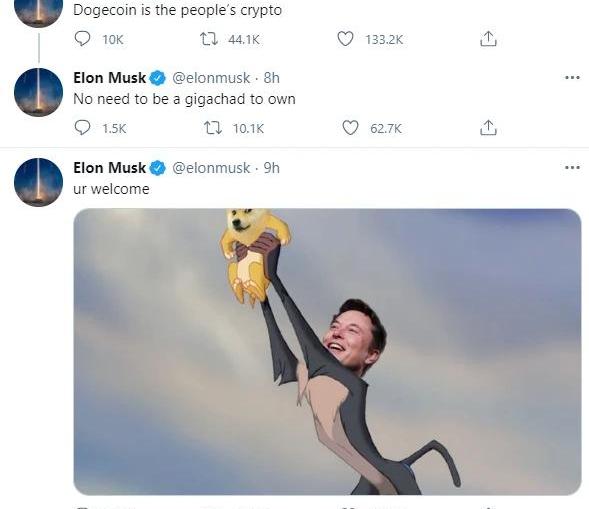Viewport: 589px width, 509px height.
Task: Open more options for the ur welcome tweet
Action: pos(572,168)
